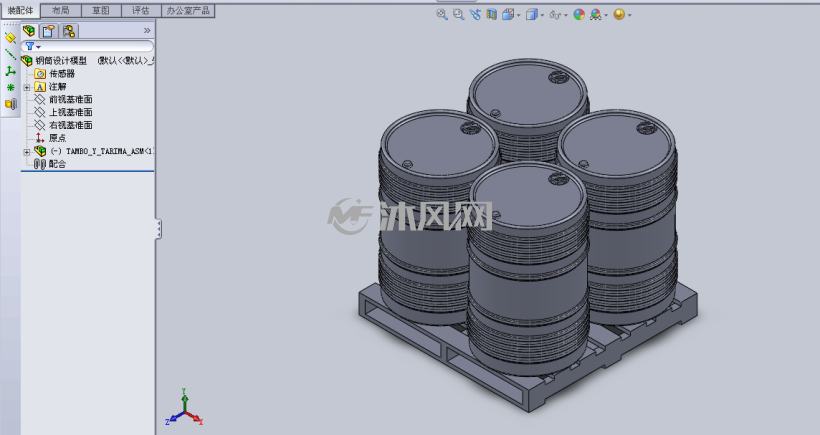
Task: Click the X axis of the view triad
Action: [x=195, y=418]
